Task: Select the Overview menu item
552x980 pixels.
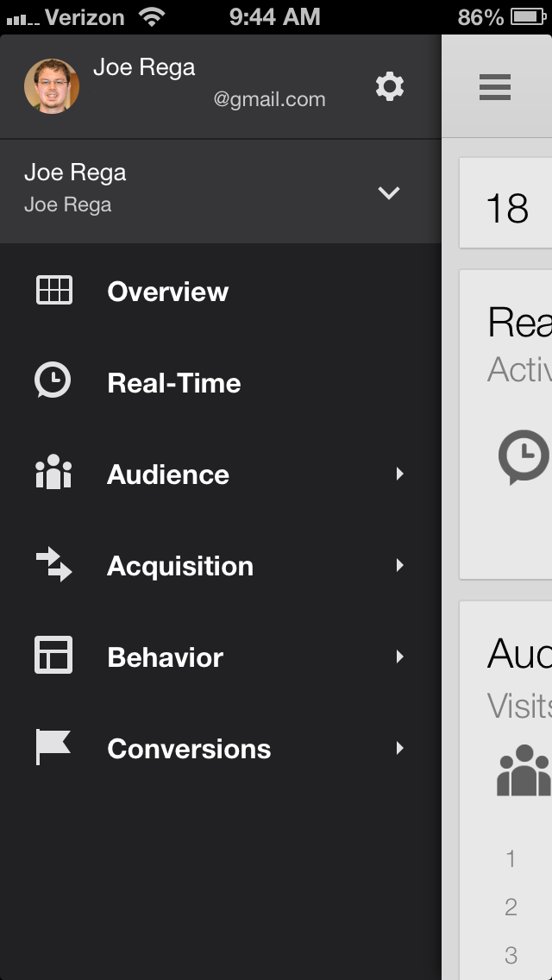Action: [x=168, y=292]
